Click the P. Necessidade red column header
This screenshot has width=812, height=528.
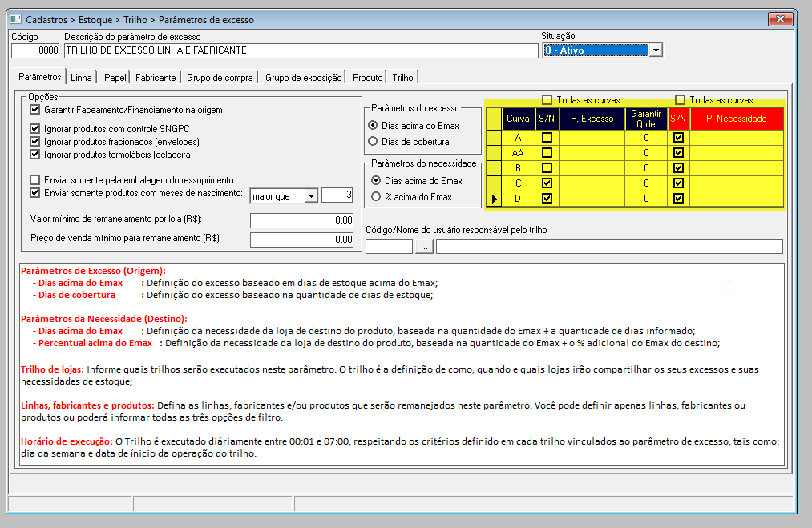(x=737, y=119)
